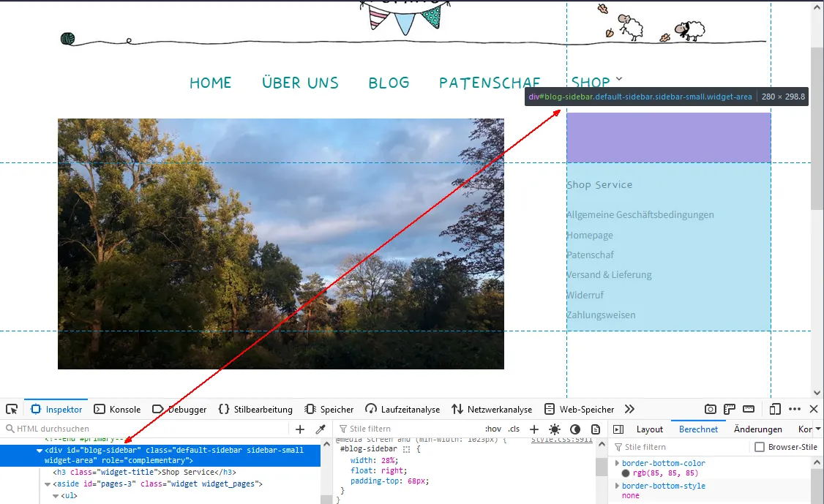
Task: Toggle the :hov pseudo-class panel
Action: tap(493, 429)
